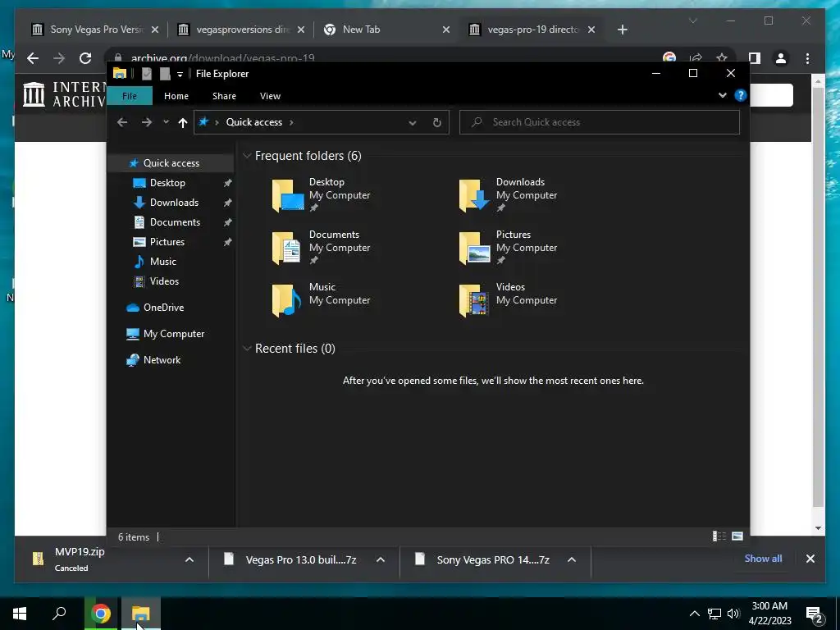Select Quick access in navigation pane
The image size is (840, 630).
pyautogui.click(x=171, y=163)
